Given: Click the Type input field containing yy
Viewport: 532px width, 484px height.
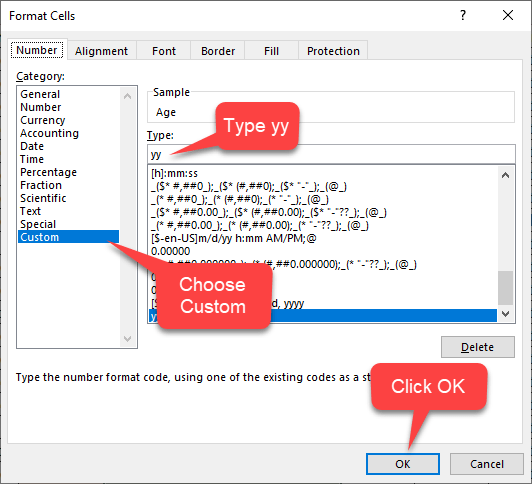Looking at the screenshot, I should pos(331,154).
